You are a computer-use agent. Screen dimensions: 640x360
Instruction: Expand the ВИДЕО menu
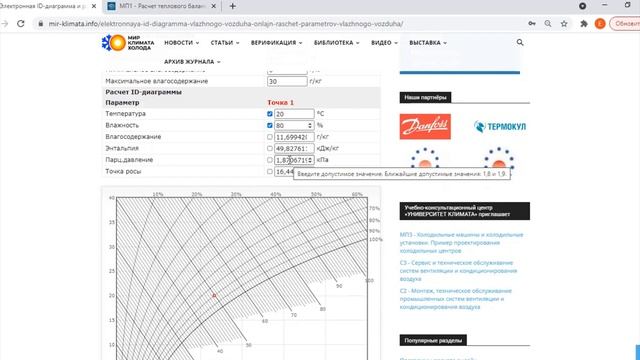point(384,42)
